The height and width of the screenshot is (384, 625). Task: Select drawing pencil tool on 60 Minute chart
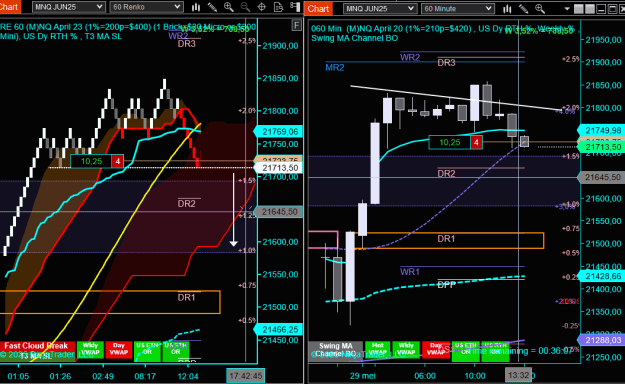[x=523, y=8]
